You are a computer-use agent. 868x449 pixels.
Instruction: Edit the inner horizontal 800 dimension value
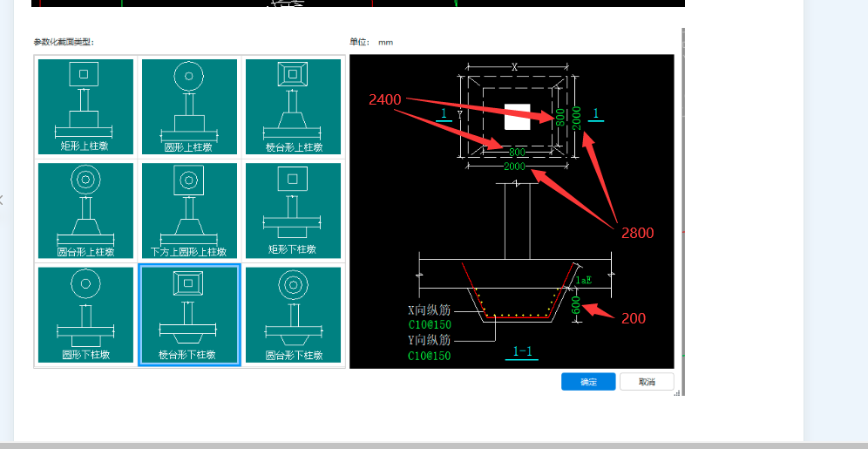tap(517, 152)
